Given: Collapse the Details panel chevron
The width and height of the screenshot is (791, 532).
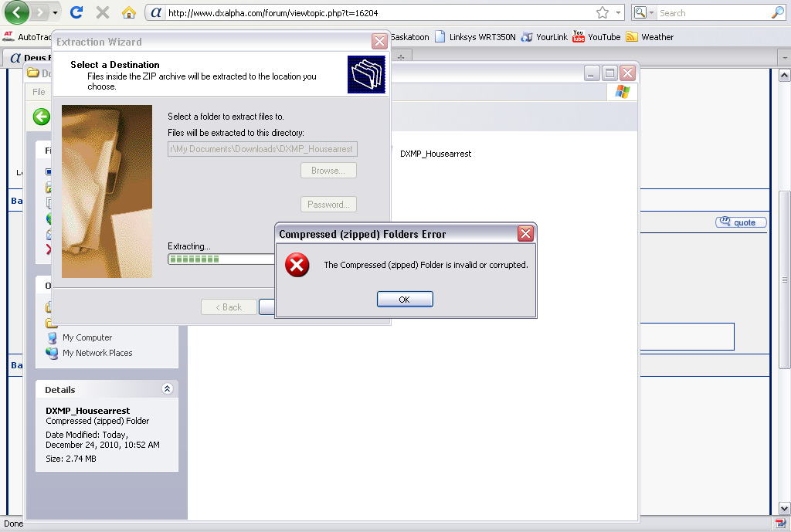Looking at the screenshot, I should coord(168,389).
